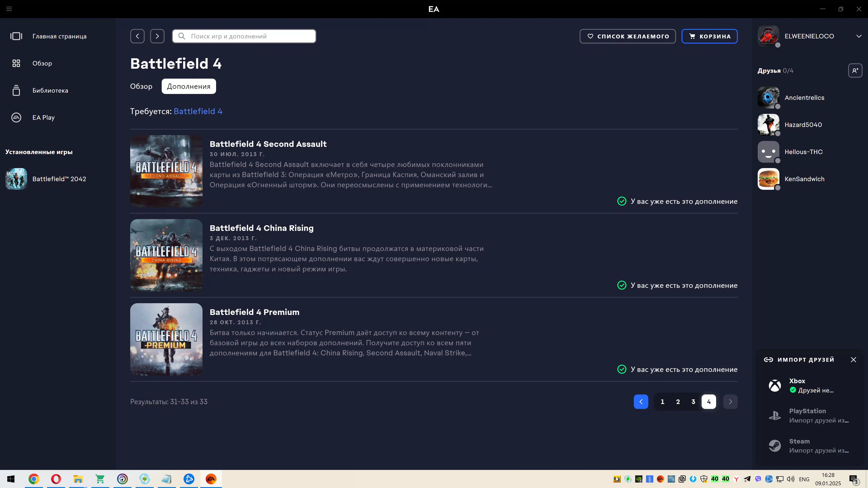Click the Главная страница sidebar icon

click(x=16, y=36)
